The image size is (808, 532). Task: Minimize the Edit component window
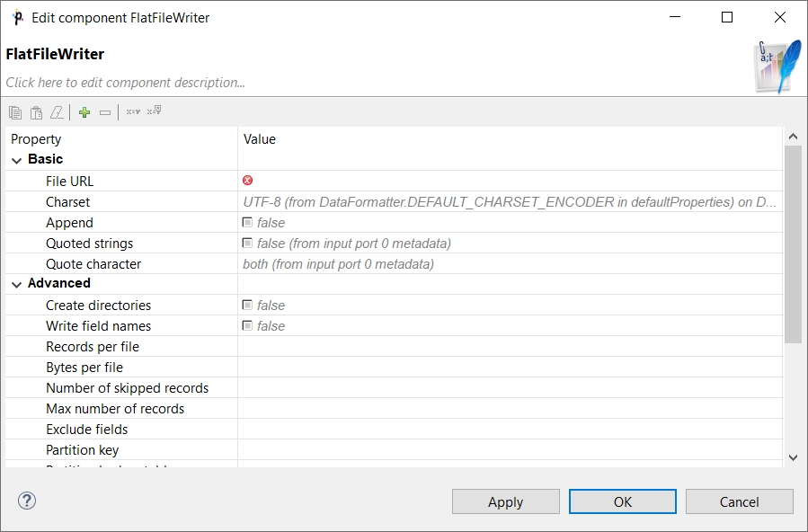click(x=675, y=17)
